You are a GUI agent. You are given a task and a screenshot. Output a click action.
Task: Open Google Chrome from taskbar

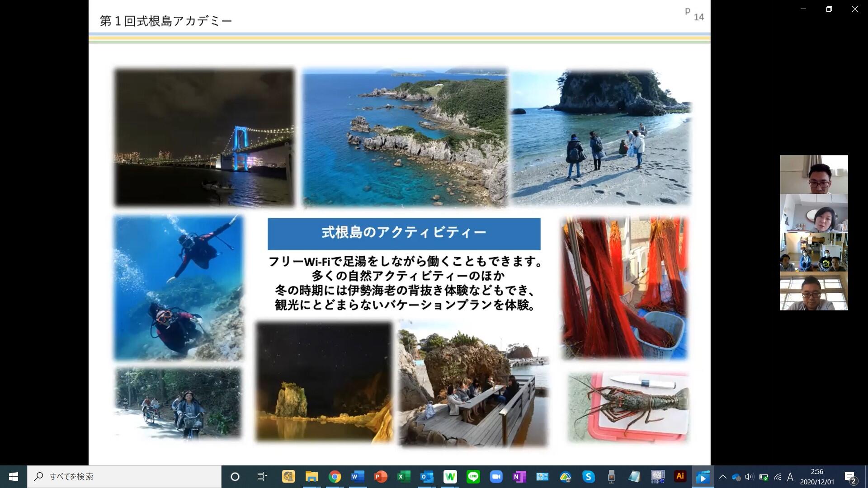coord(335,477)
